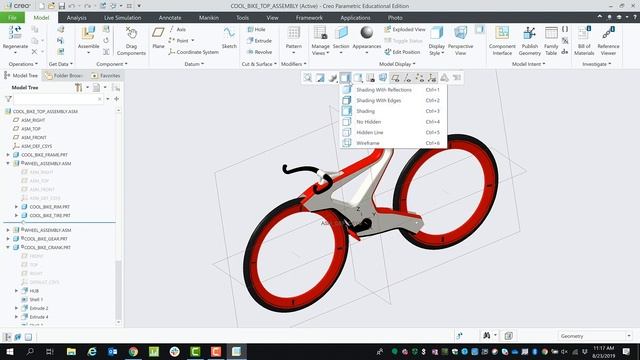Viewport: 640px width, 360px height.
Task: Open Google Chrome from the taskbar
Action: click(133, 351)
